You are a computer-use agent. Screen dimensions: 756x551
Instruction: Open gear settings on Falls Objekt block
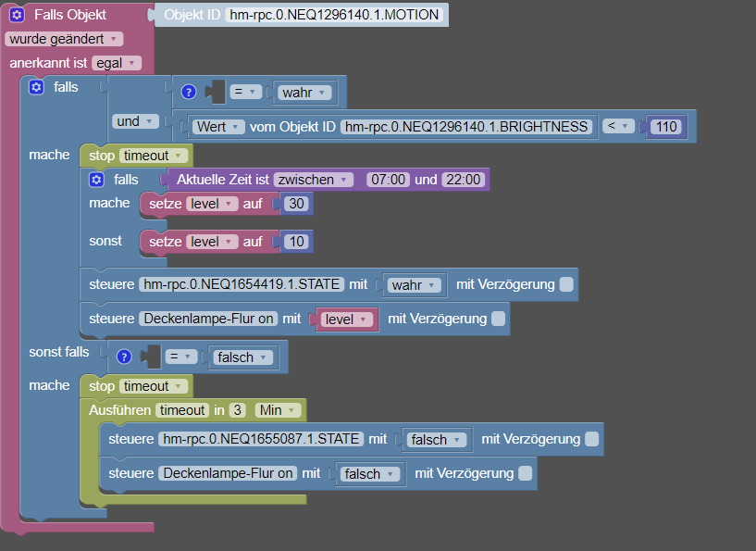(17, 15)
